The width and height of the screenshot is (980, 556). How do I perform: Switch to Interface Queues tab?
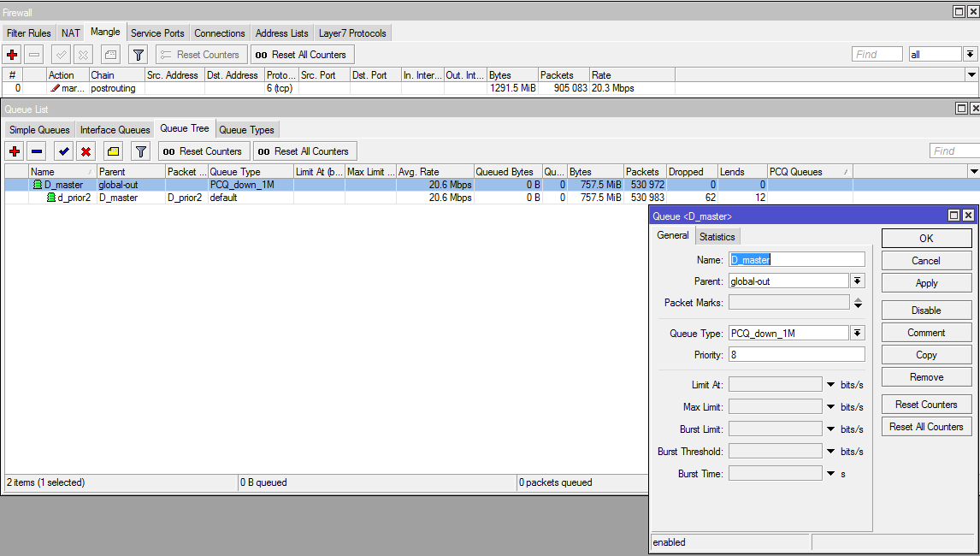115,129
